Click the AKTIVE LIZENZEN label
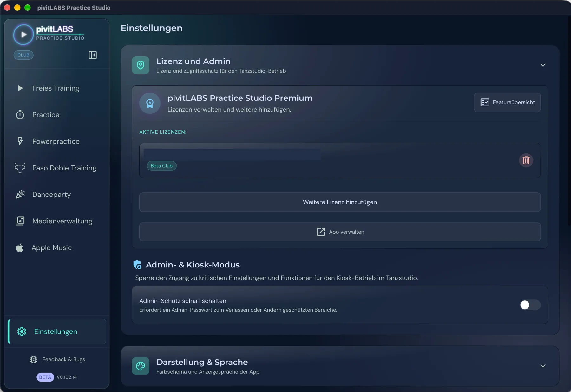Screen dimensions: 571x392 (x=163, y=132)
